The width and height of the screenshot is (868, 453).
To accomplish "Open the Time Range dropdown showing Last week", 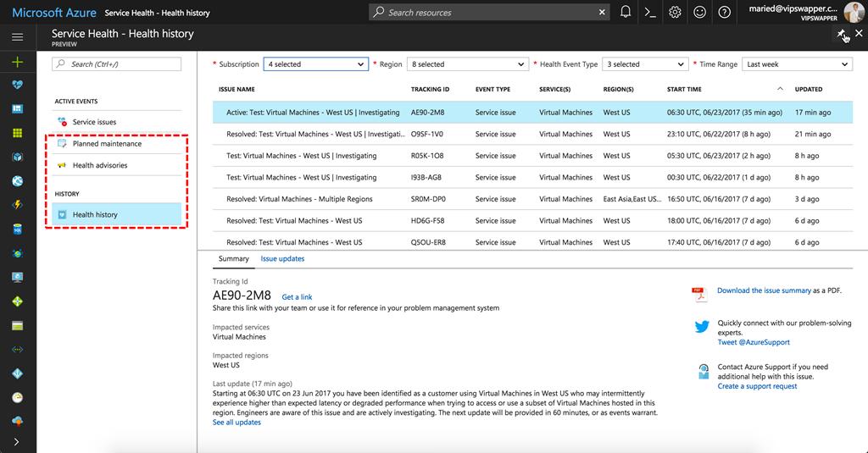I will (x=797, y=64).
